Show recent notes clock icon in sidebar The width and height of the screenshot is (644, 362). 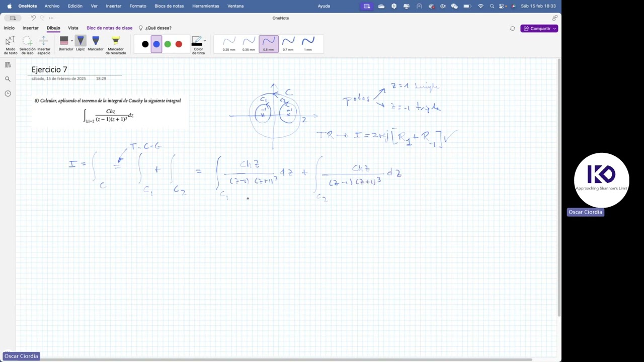[x=8, y=94]
